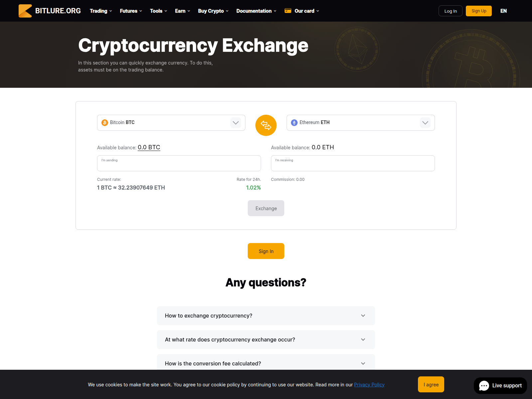Viewport: 532px width, 399px height.
Task: Click the available 0.0 BTC balance
Action: click(149, 147)
